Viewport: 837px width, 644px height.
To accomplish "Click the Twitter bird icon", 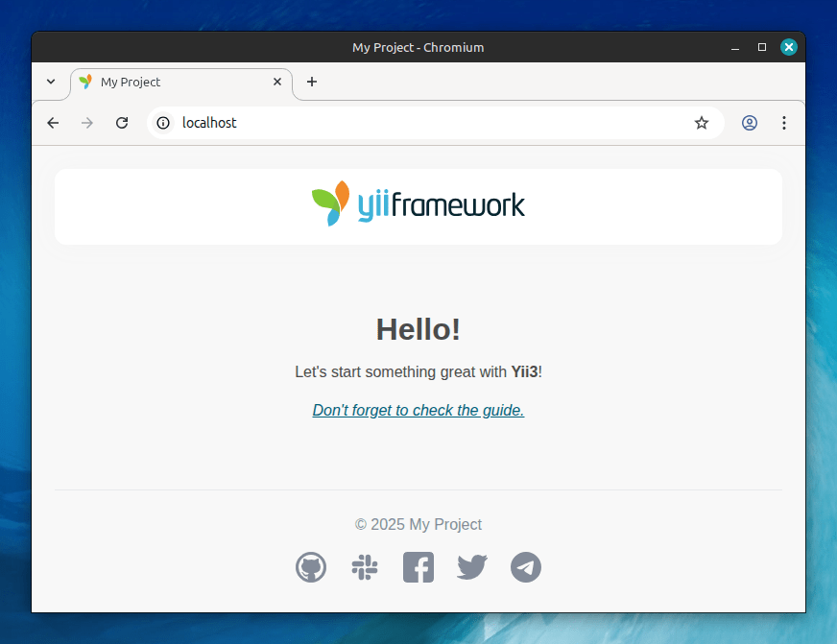I will [472, 567].
